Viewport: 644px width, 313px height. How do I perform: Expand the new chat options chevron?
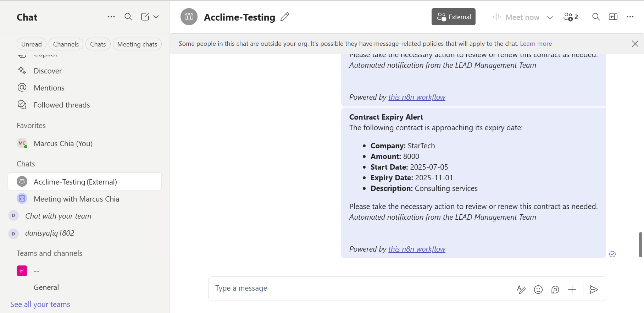click(x=156, y=17)
